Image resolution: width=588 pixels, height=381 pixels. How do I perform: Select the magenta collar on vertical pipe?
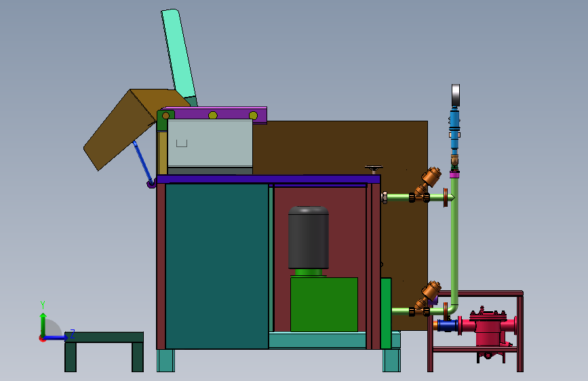[x=454, y=174]
